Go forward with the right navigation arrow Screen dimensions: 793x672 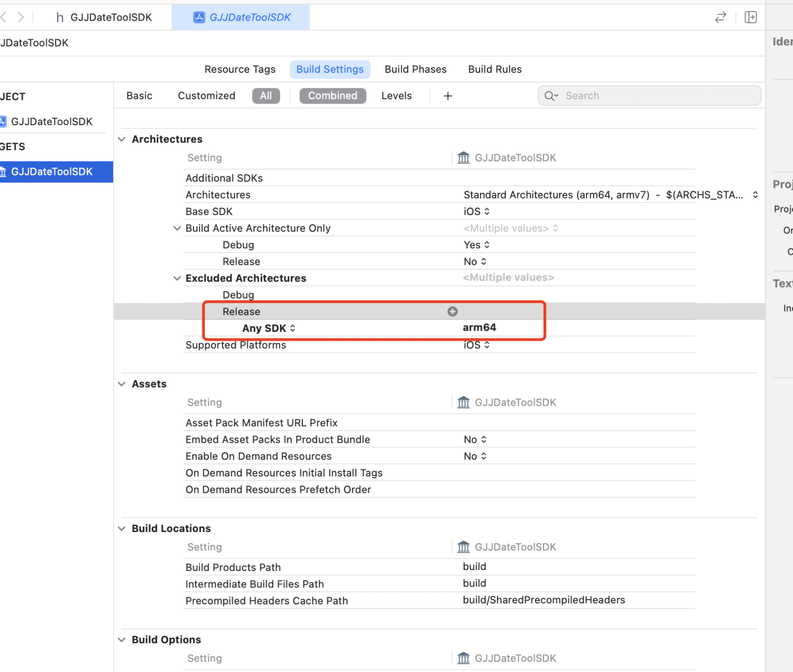[21, 17]
